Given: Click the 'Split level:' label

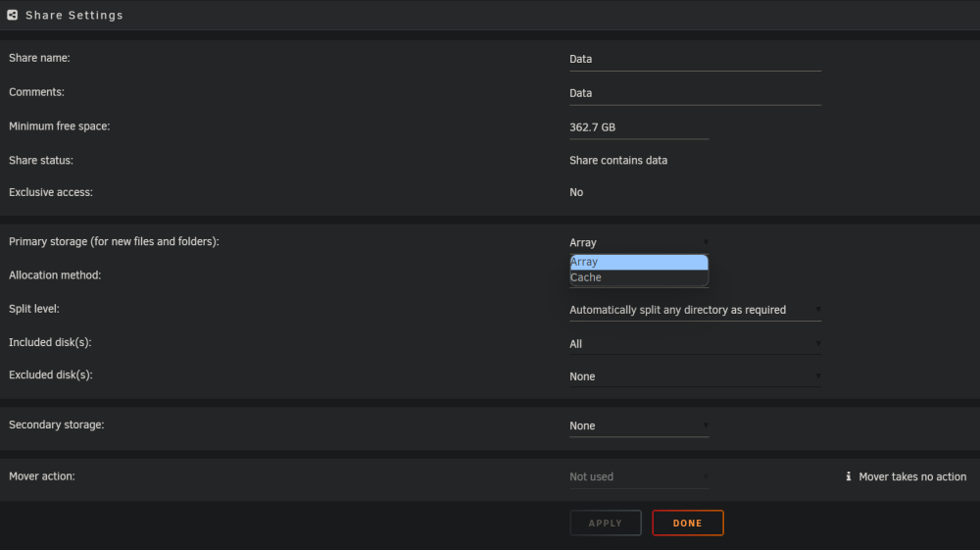Looking at the screenshot, I should [x=33, y=309].
